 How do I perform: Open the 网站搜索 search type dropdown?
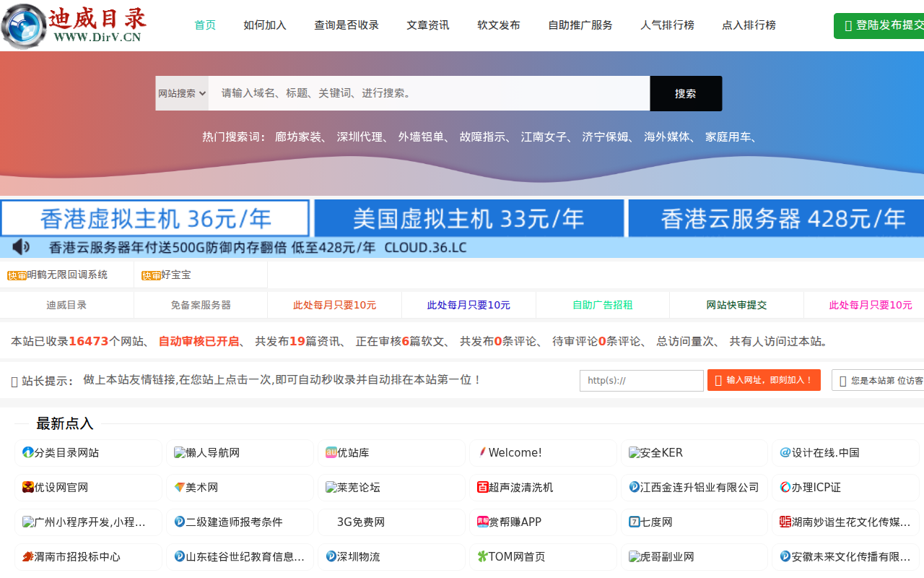[182, 93]
